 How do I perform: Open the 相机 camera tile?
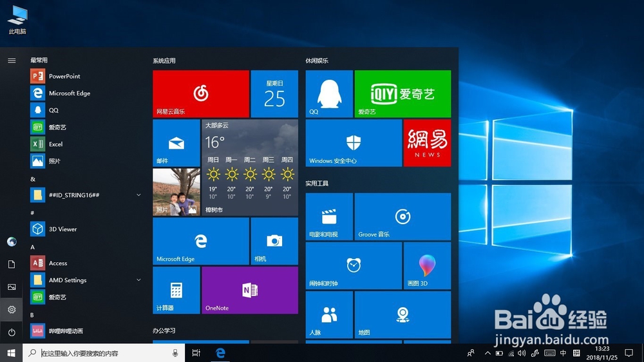tap(274, 241)
